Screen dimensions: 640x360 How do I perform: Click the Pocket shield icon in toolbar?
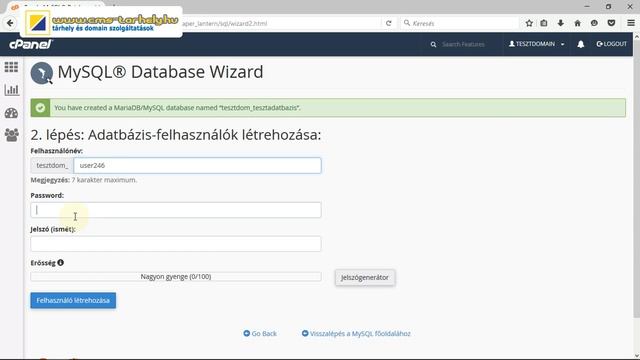pos(611,23)
